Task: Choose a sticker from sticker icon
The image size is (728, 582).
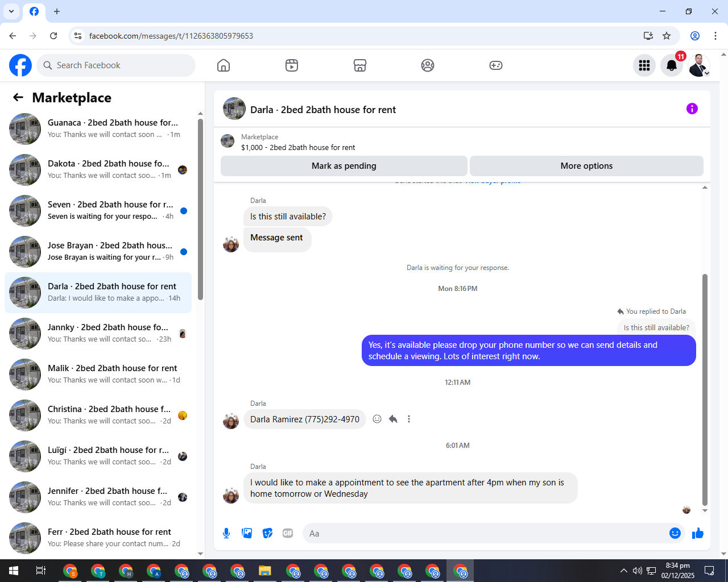Action: (x=267, y=533)
